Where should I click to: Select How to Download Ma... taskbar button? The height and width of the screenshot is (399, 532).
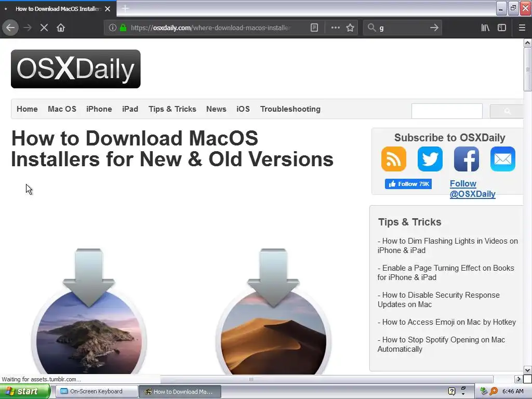point(180,392)
